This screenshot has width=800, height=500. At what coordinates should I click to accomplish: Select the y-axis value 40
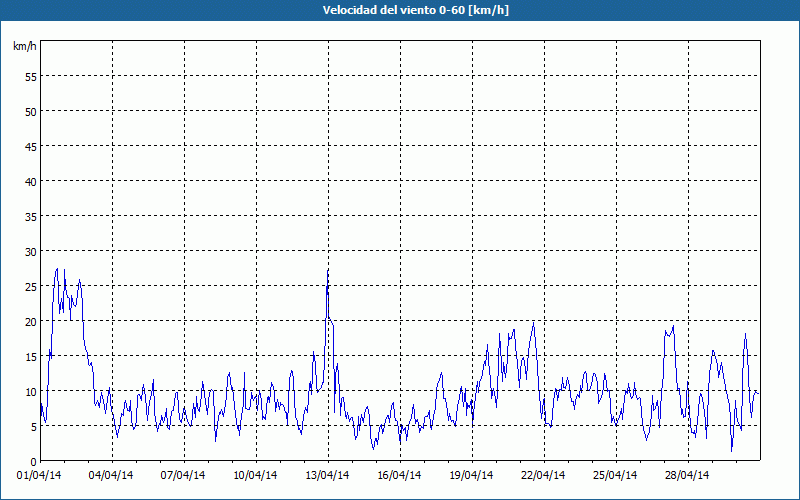click(x=31, y=182)
